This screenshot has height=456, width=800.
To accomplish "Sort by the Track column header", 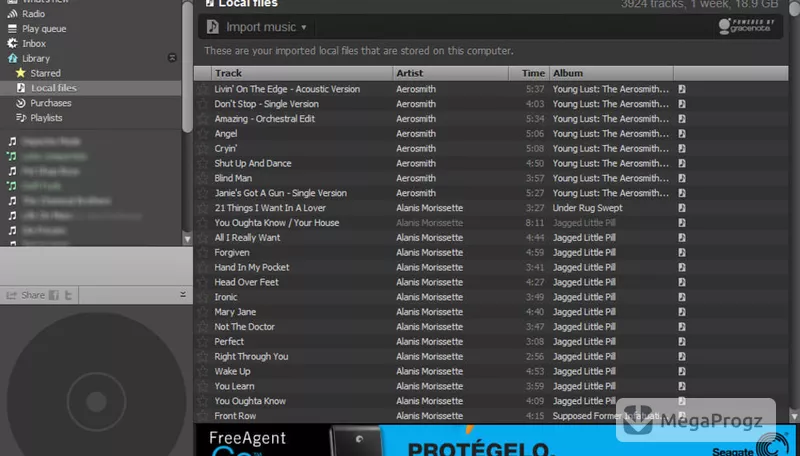I will [x=302, y=73].
